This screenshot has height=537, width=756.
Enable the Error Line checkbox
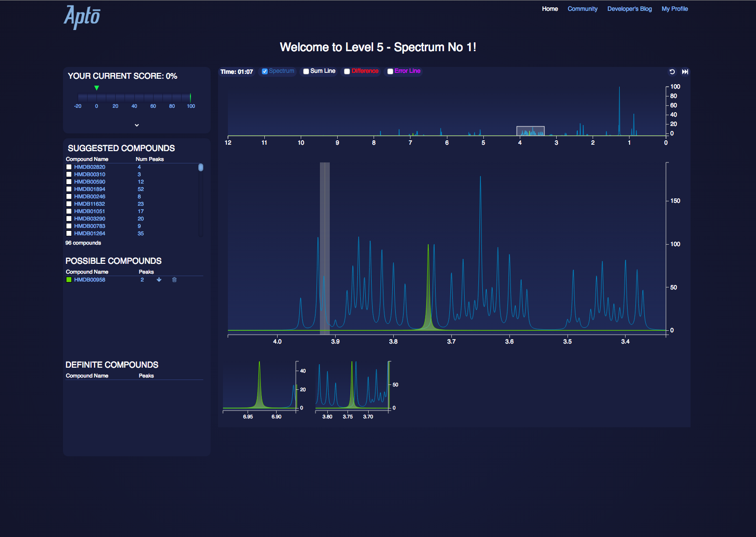click(390, 71)
